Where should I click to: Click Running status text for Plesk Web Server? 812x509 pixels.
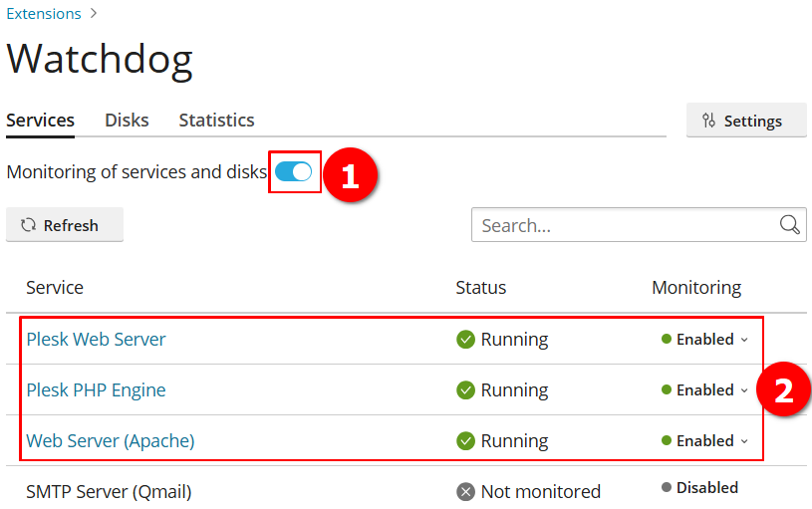pos(514,340)
